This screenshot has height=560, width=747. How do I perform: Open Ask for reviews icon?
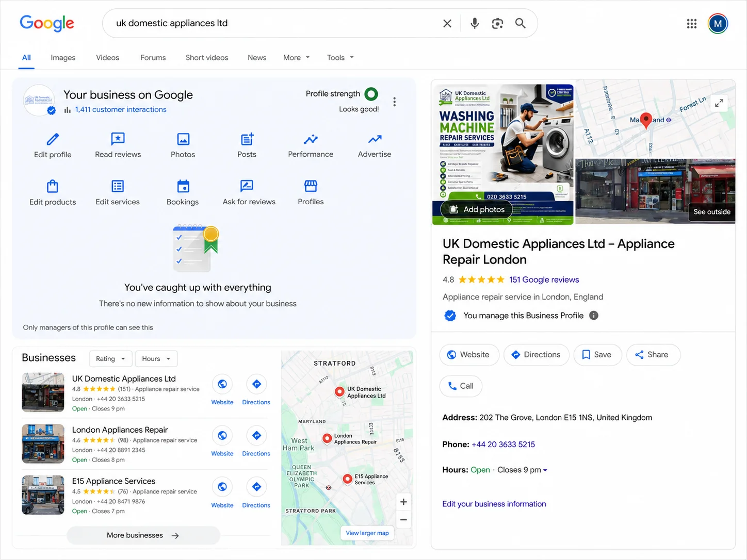click(x=247, y=186)
